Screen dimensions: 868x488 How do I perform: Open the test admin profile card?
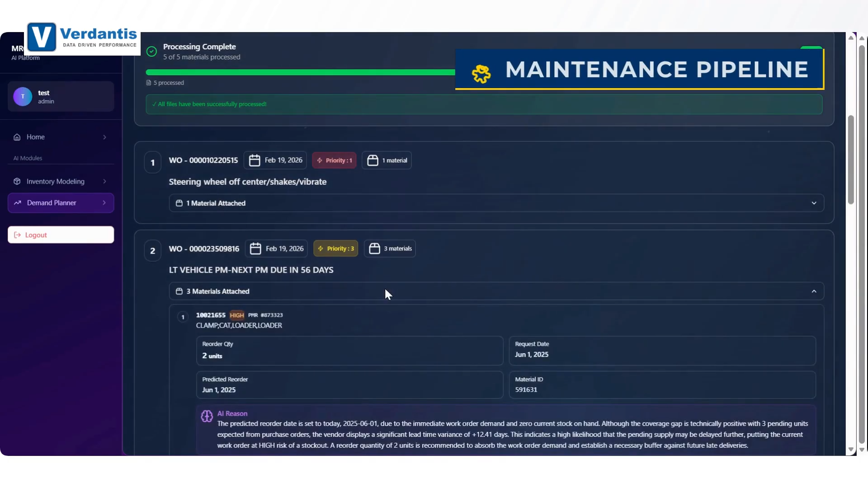pos(61,97)
